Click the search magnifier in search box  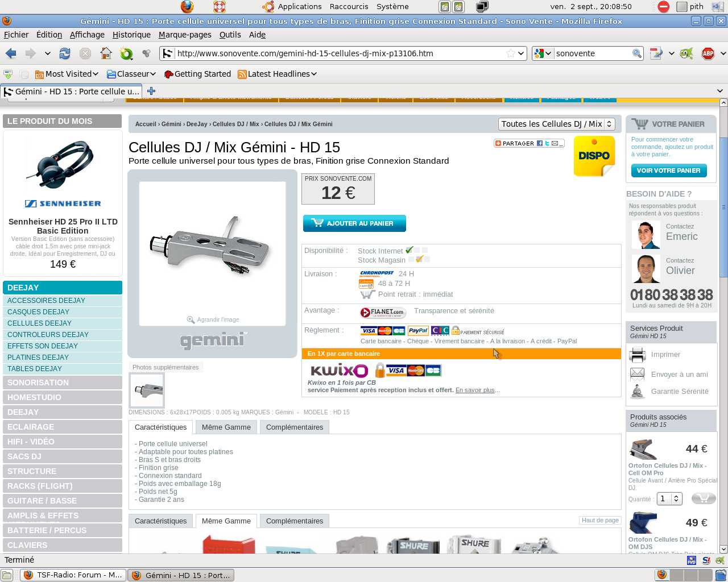coord(637,53)
